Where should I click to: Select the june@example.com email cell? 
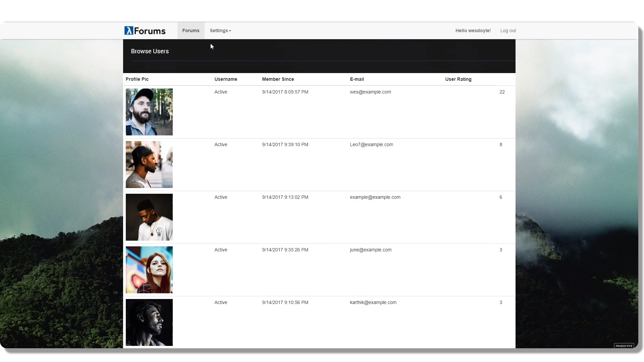click(x=371, y=250)
